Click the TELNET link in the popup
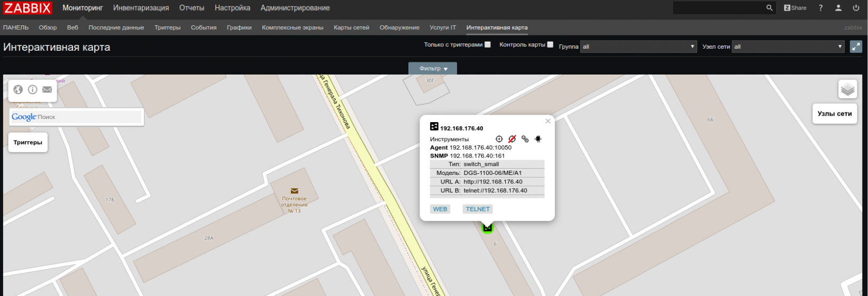This screenshot has width=868, height=296. click(478, 209)
